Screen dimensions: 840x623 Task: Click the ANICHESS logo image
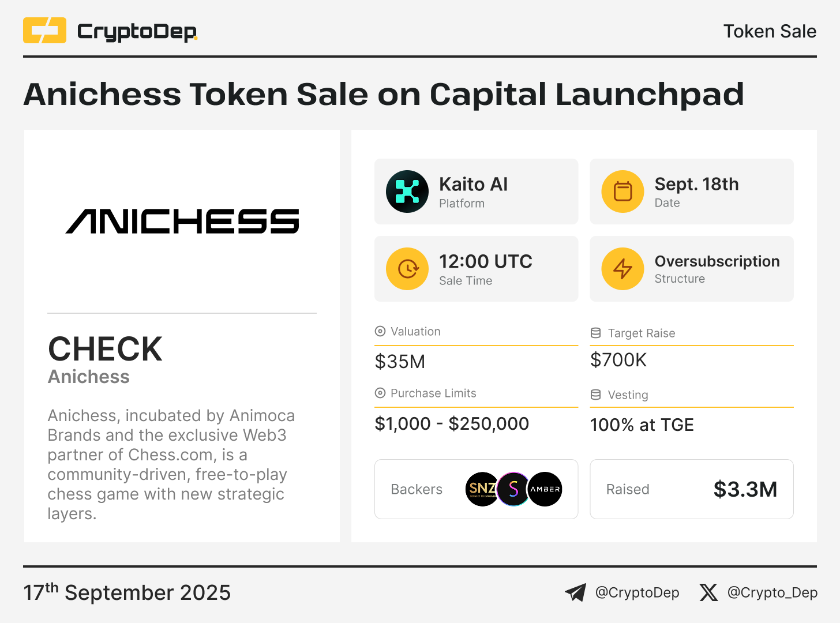182,222
